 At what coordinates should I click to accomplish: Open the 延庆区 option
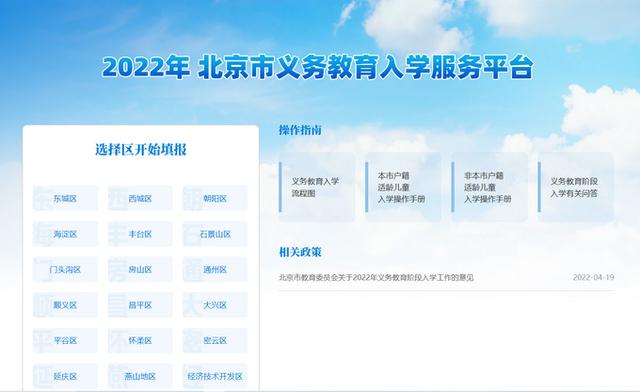pyautogui.click(x=65, y=376)
